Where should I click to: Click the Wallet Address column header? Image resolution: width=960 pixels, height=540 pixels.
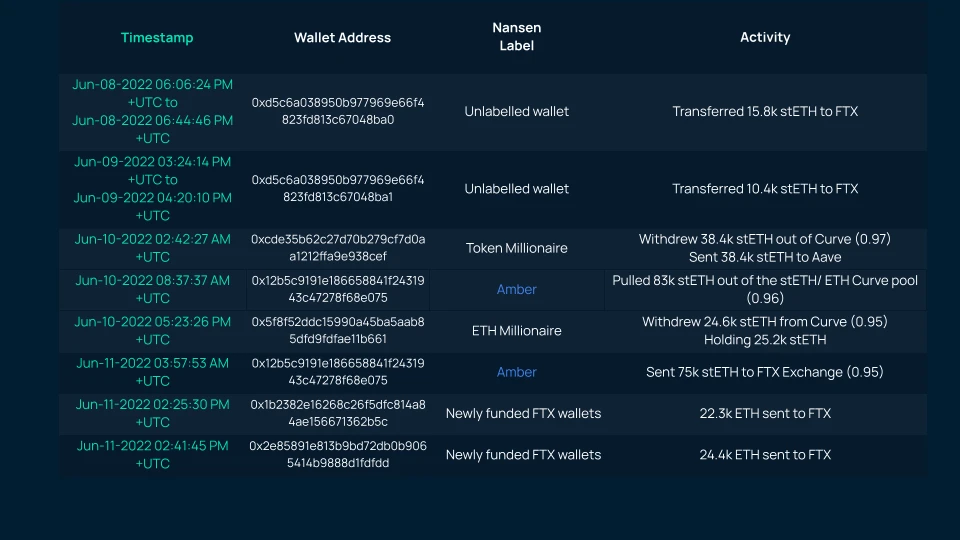[x=342, y=37]
